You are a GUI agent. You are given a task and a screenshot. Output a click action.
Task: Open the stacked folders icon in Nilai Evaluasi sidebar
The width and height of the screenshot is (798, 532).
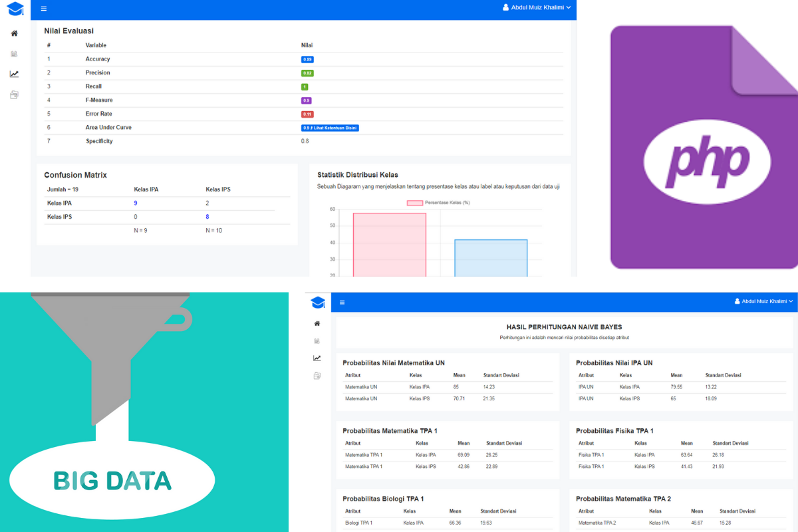15,94
